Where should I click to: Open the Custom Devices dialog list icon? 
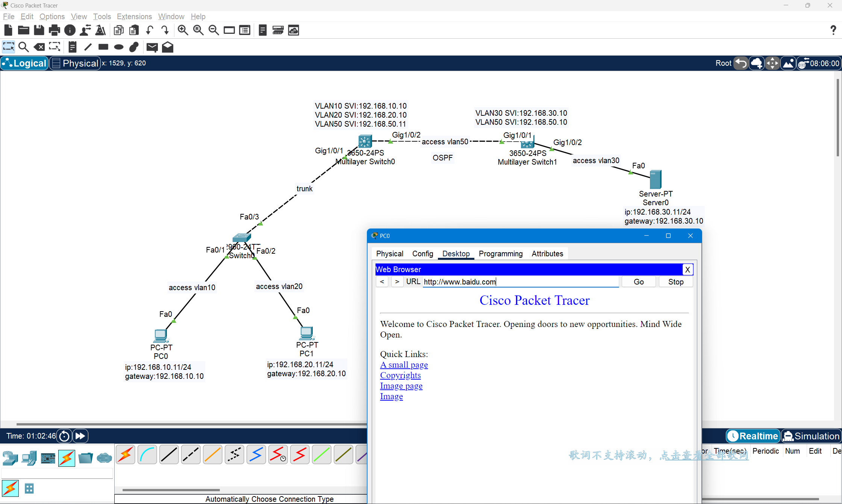pos(245,30)
